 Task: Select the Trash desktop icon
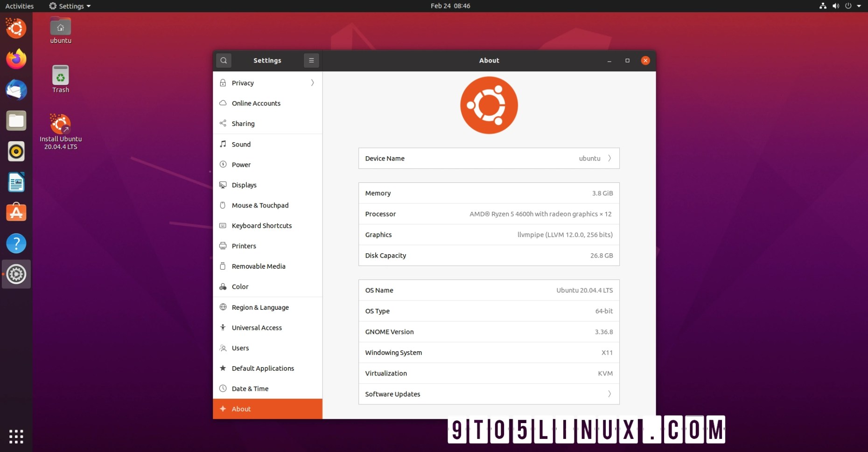[61, 79]
